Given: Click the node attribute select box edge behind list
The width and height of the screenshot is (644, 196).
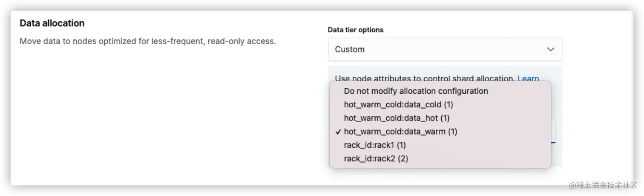Looking at the screenshot, I should pyautogui.click(x=553, y=131).
